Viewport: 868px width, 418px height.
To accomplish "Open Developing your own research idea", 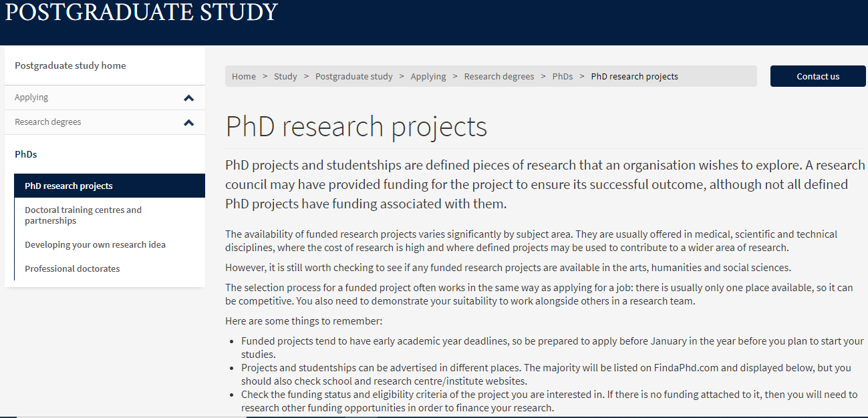I will point(95,244).
